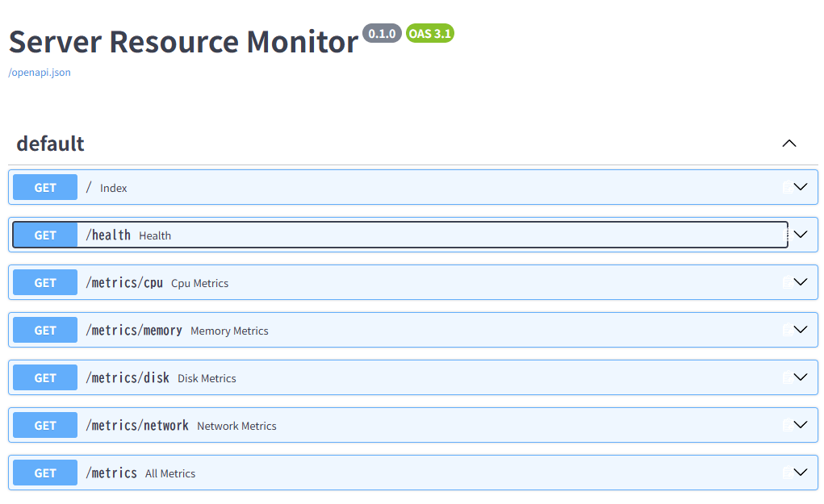Click the OAS 3.1 badge
The height and width of the screenshot is (504, 824).
(x=430, y=34)
